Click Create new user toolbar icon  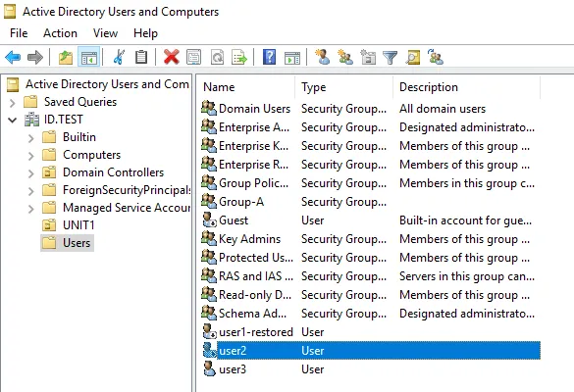(x=323, y=57)
